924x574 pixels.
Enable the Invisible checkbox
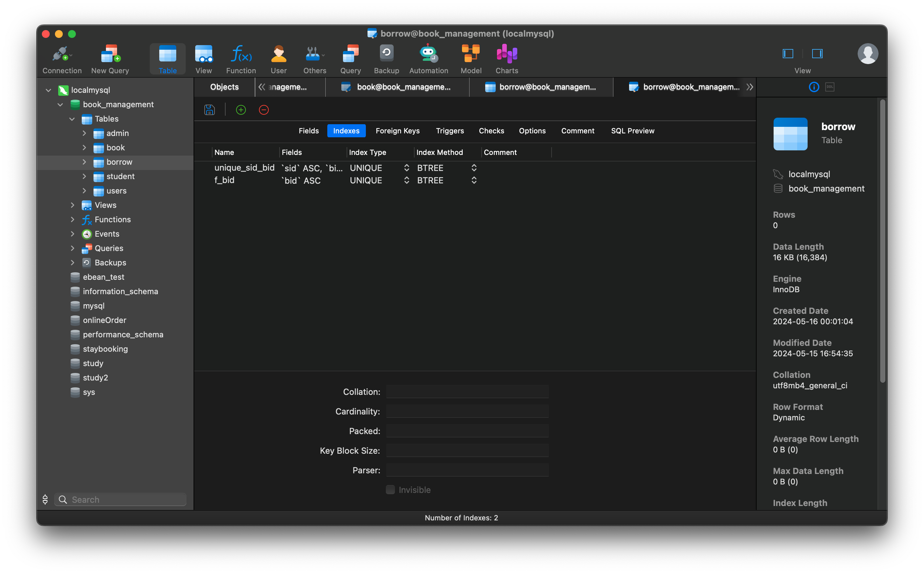coord(390,489)
